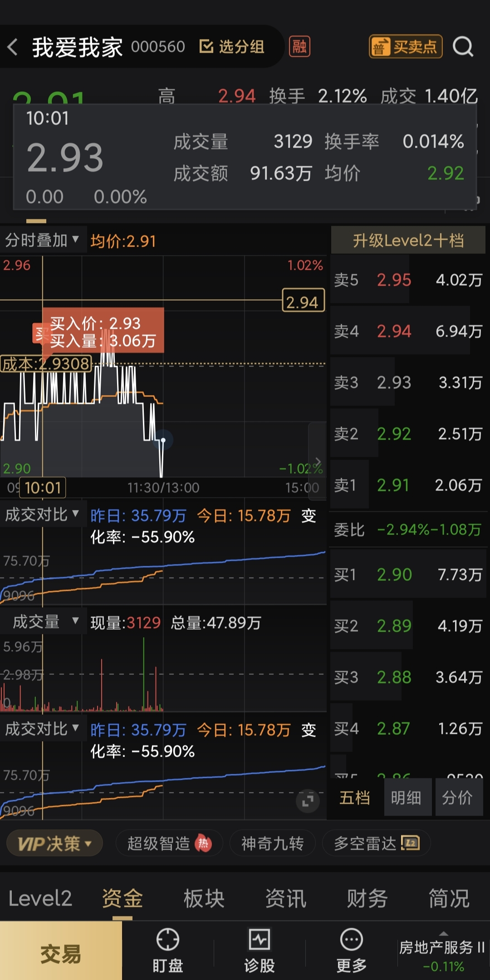
Task: Tap the fullscreen expand chart icon
Action: coord(308,801)
